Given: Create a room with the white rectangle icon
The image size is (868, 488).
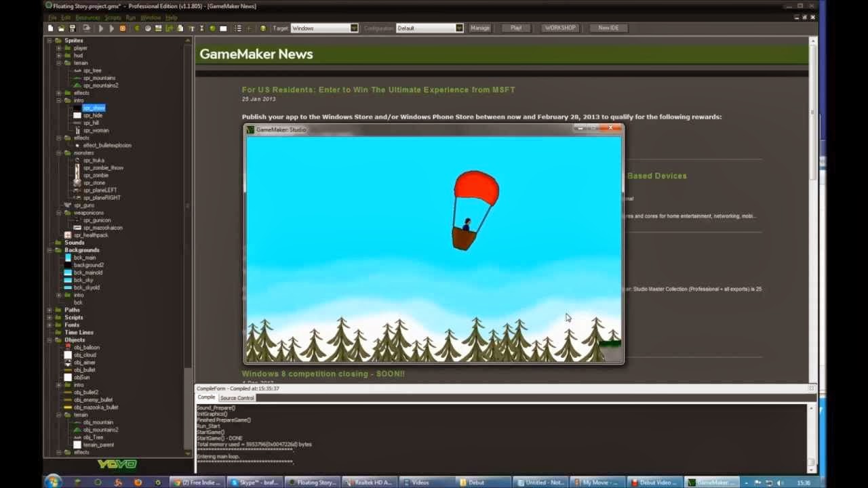Looking at the screenshot, I should [223, 28].
